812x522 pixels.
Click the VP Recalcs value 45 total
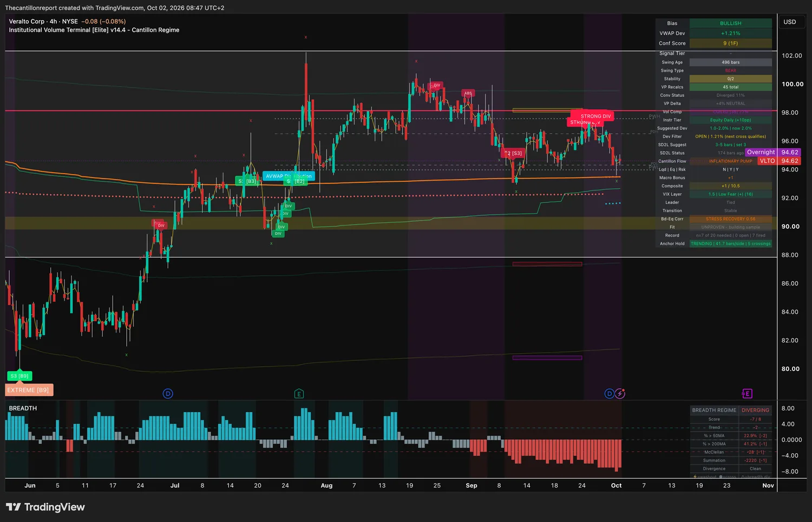pyautogui.click(x=731, y=87)
